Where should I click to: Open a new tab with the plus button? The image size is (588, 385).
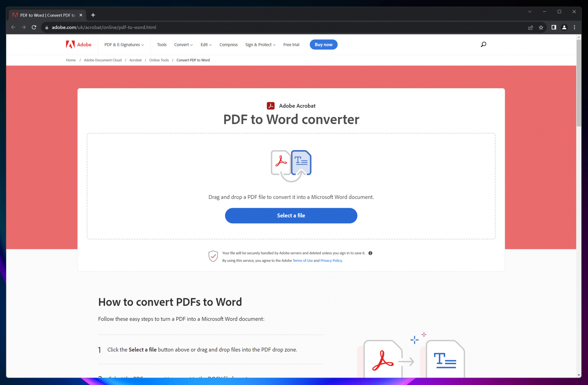tap(93, 15)
